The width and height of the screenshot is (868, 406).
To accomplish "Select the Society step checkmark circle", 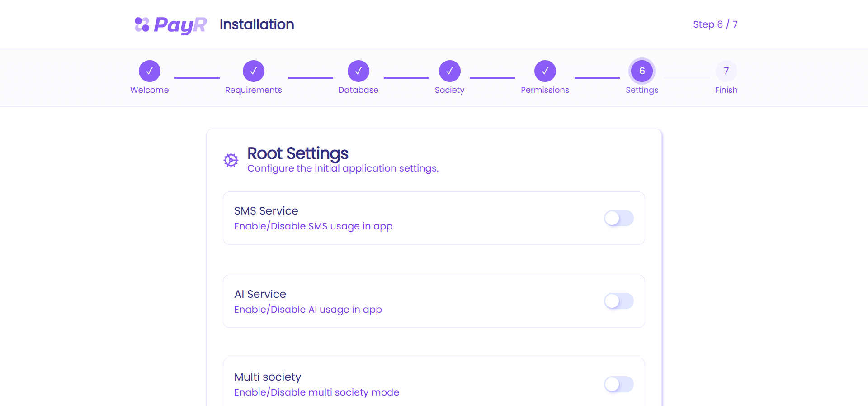I will click(x=450, y=71).
